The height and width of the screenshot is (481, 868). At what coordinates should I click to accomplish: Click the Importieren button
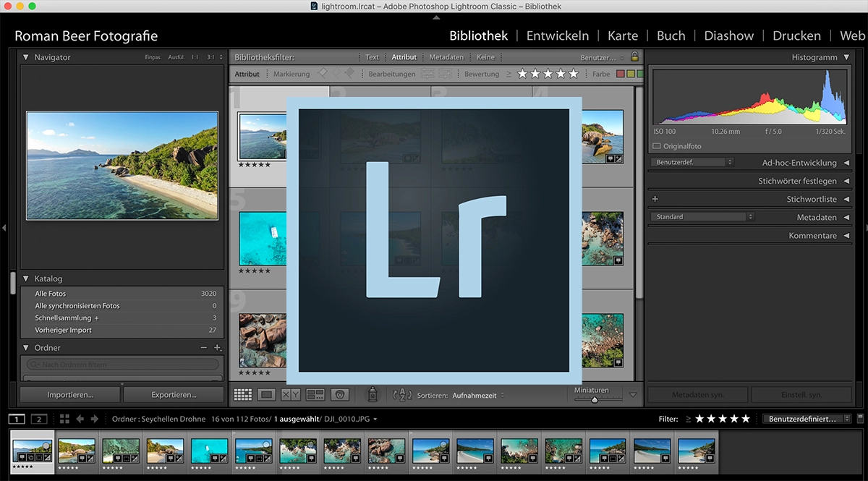pos(70,395)
